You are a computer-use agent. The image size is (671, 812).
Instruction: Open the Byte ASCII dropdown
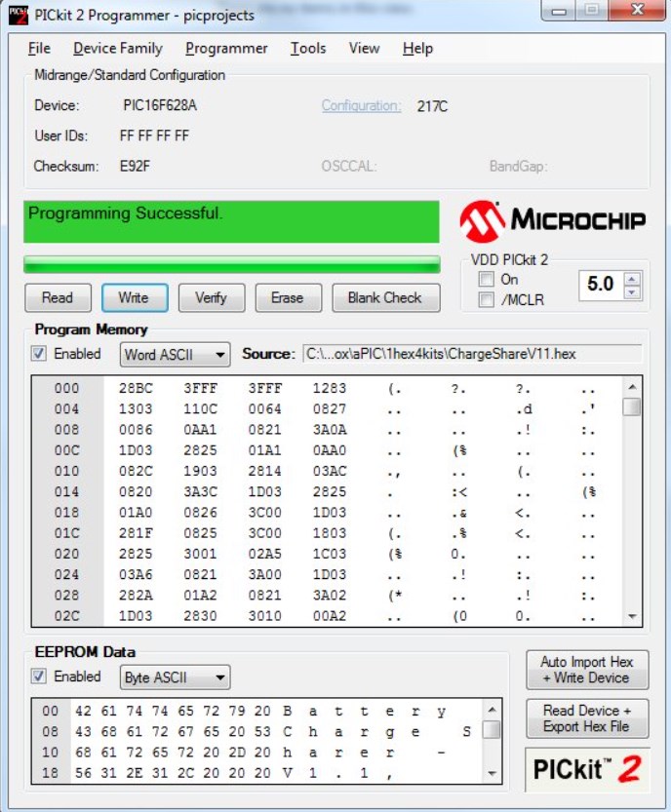176,677
